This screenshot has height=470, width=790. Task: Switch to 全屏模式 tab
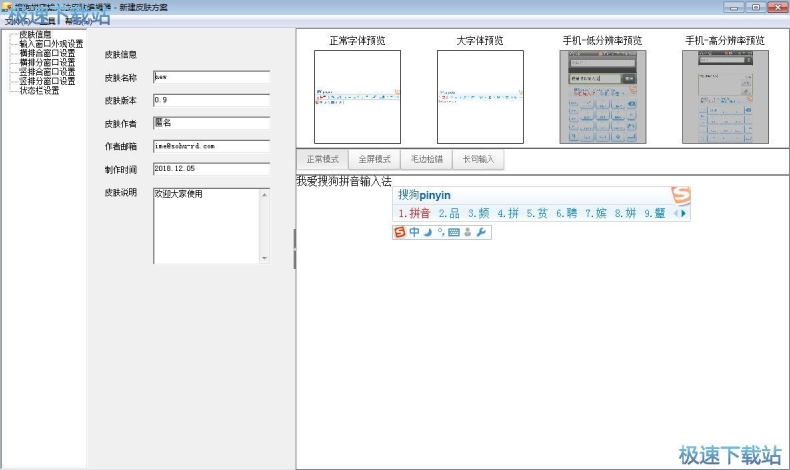coord(374,159)
